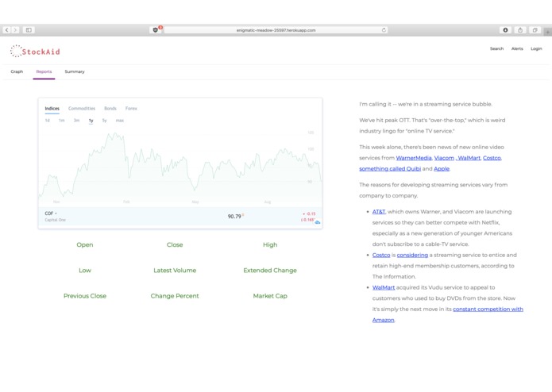Click the Market Cap label
552x392 pixels.
coord(270,296)
